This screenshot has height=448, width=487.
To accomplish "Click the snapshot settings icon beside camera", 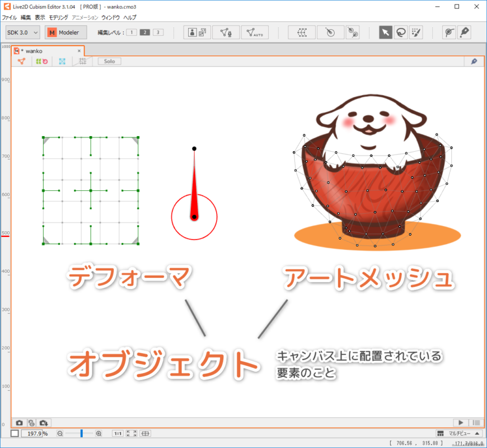I will click(x=31, y=423).
